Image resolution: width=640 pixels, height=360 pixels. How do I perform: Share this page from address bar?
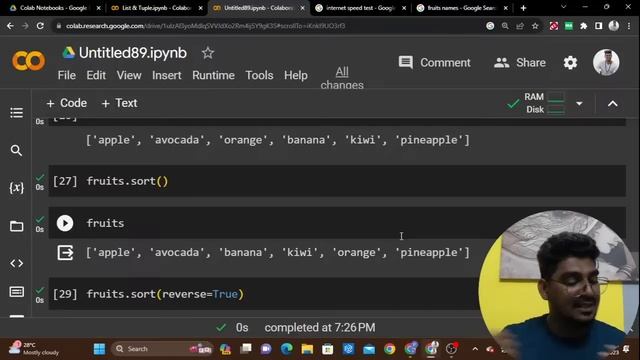click(x=520, y=26)
